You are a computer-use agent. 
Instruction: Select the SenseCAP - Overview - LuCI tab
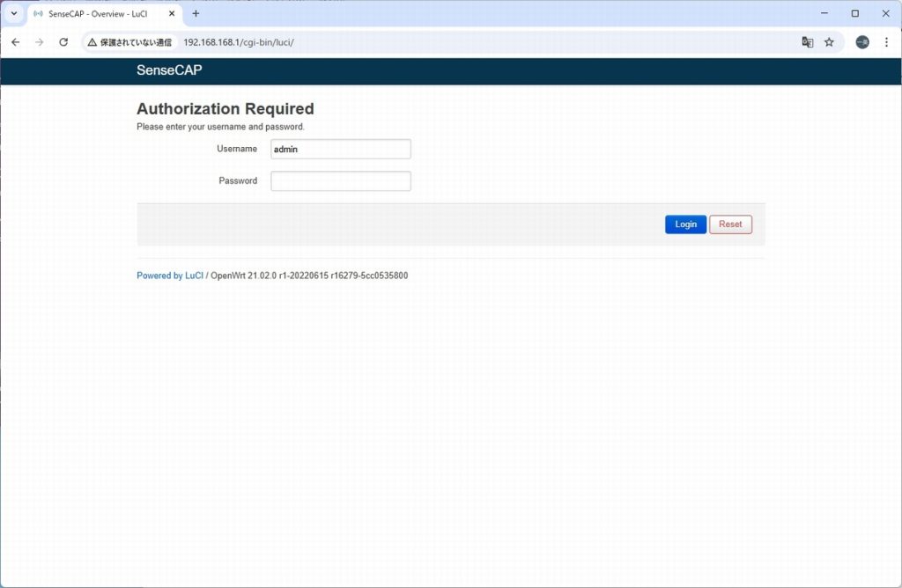[97, 14]
